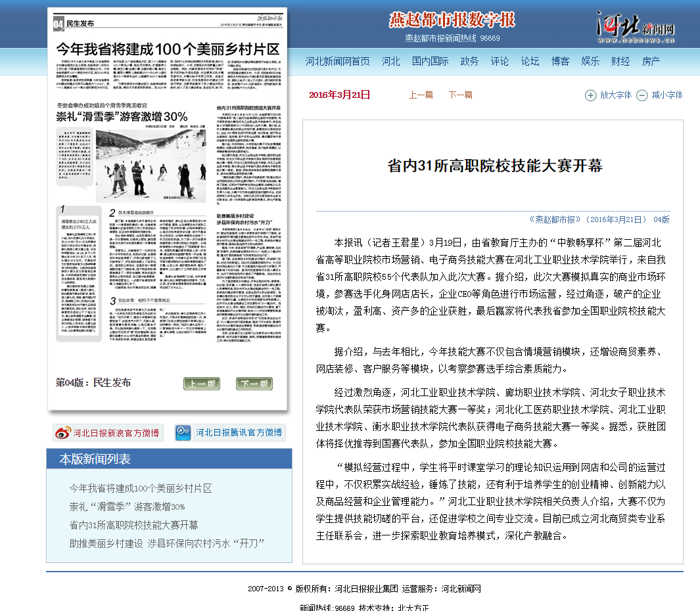Click the 《燕赵都市报》 source link

tap(555, 219)
